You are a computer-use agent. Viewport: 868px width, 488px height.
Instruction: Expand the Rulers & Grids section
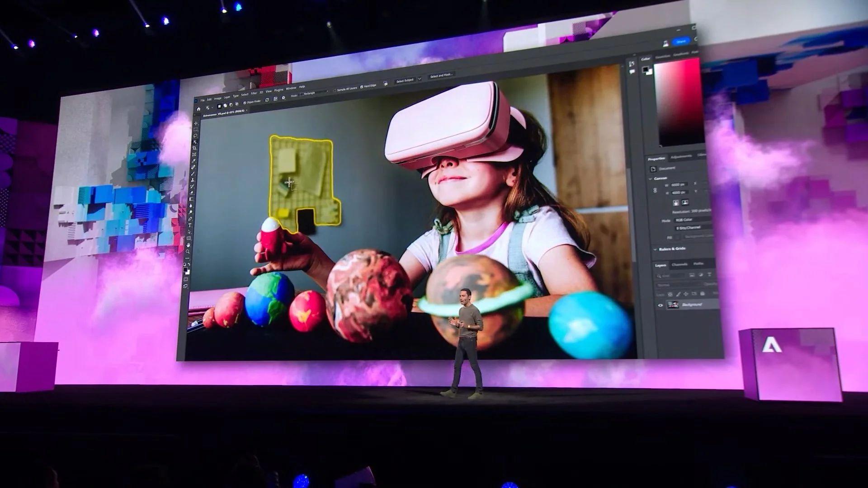coord(655,249)
